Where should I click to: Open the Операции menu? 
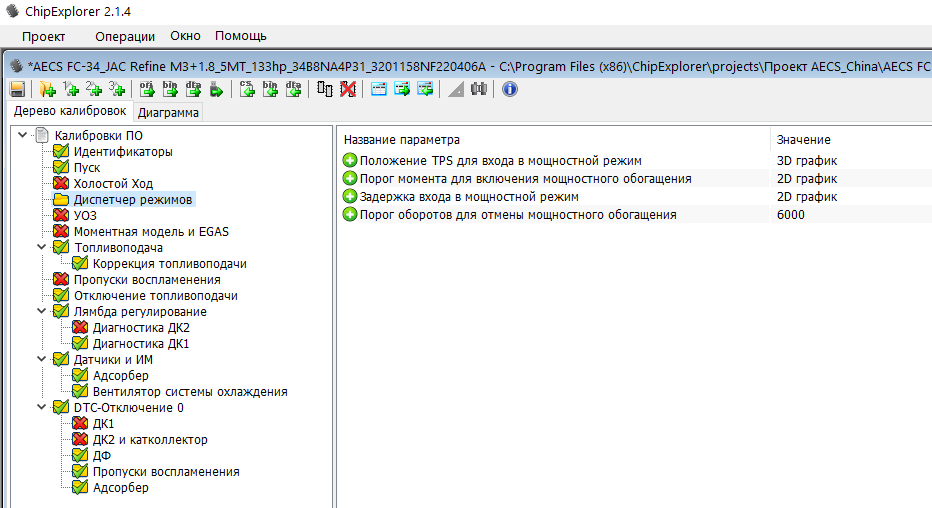[125, 36]
